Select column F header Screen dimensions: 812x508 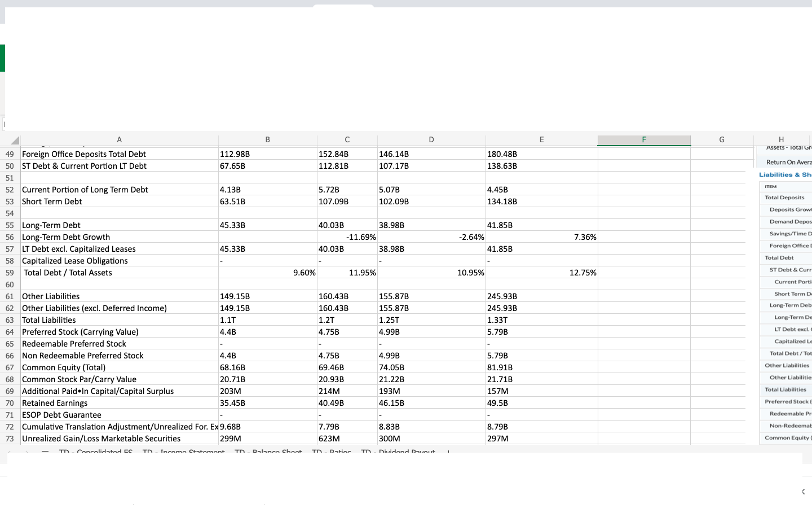[x=644, y=139]
